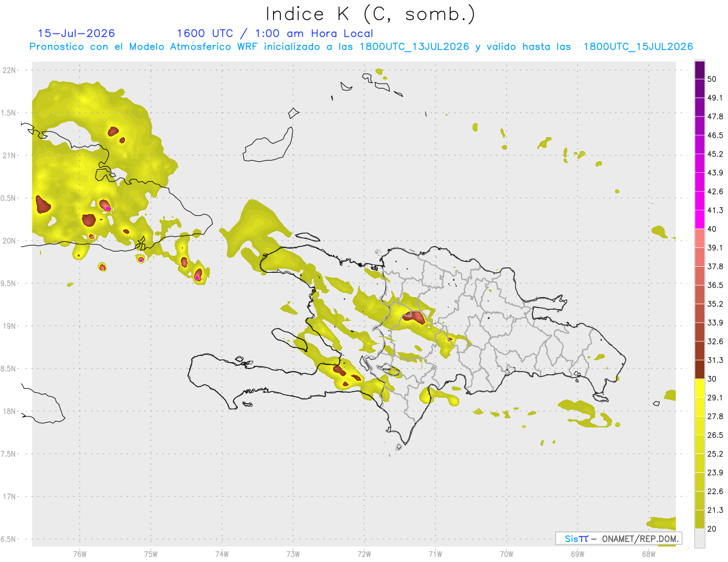The width and height of the screenshot is (728, 562).
Task: Click the '41.3' colorbar value
Action: [x=715, y=210]
